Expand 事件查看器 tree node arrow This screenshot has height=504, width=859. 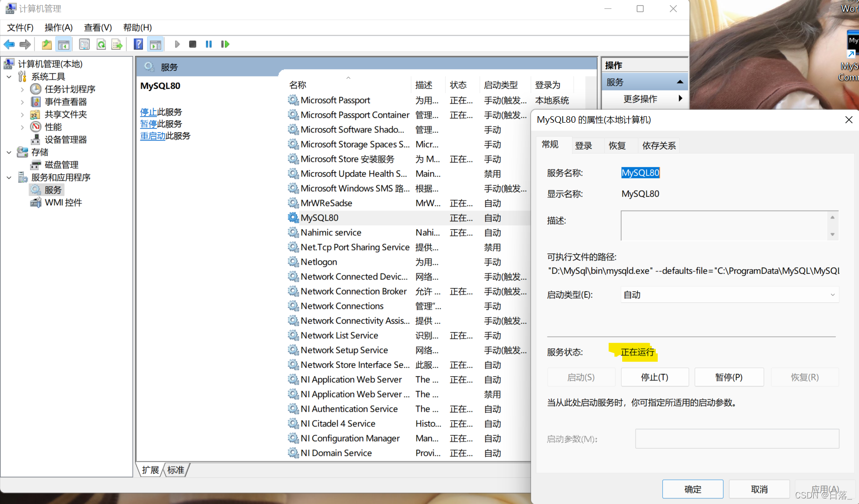[22, 102]
